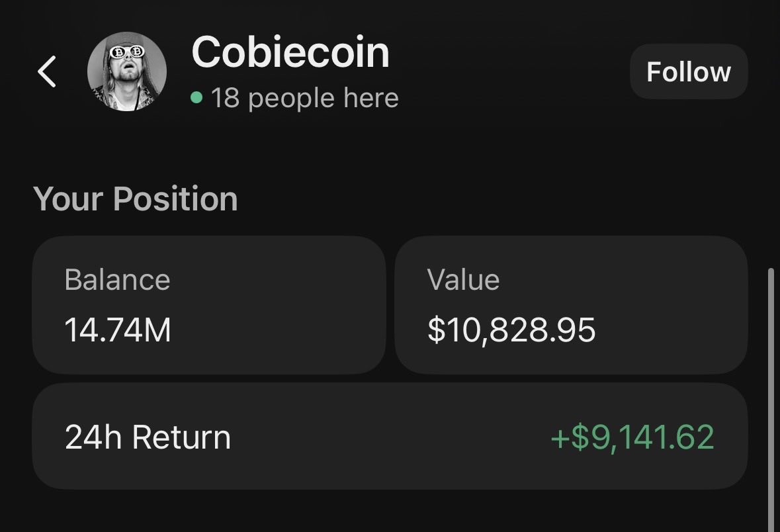Click the empty area right of the 14.74M balance
Screen dimensions: 780x532
[278, 330]
